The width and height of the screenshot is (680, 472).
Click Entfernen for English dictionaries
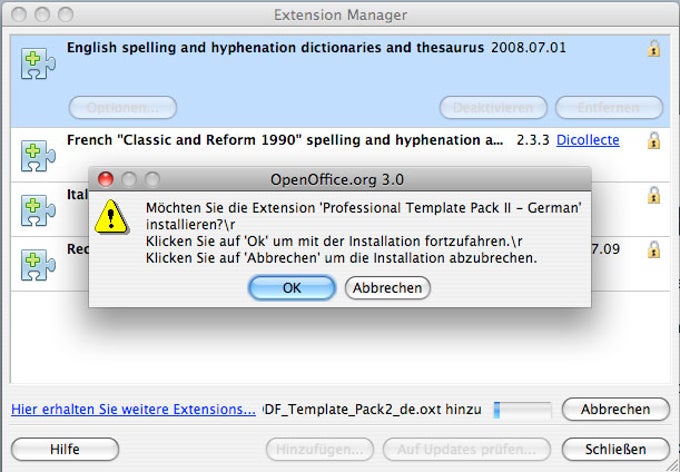(x=609, y=107)
